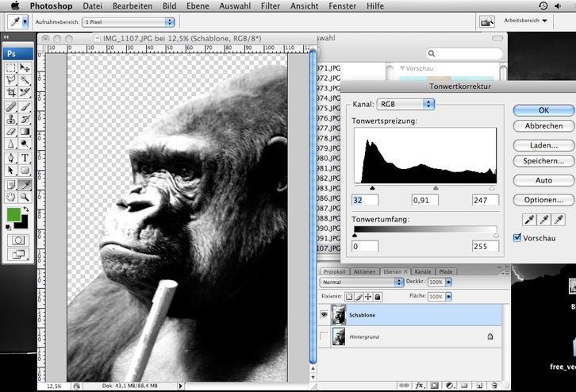Screen dimensions: 576x392
Task: Click the 0,91 midtone input field
Action: [424, 199]
